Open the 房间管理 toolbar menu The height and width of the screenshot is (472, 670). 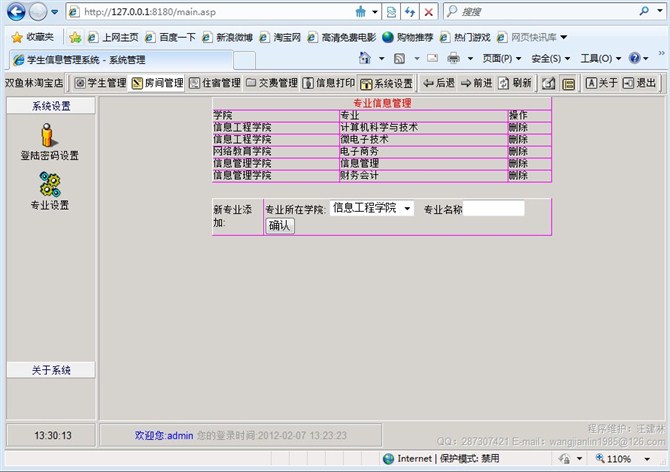coord(157,83)
